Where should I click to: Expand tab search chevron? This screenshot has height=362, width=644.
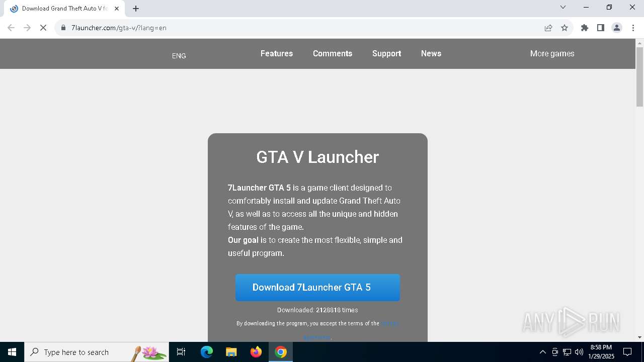(x=563, y=7)
